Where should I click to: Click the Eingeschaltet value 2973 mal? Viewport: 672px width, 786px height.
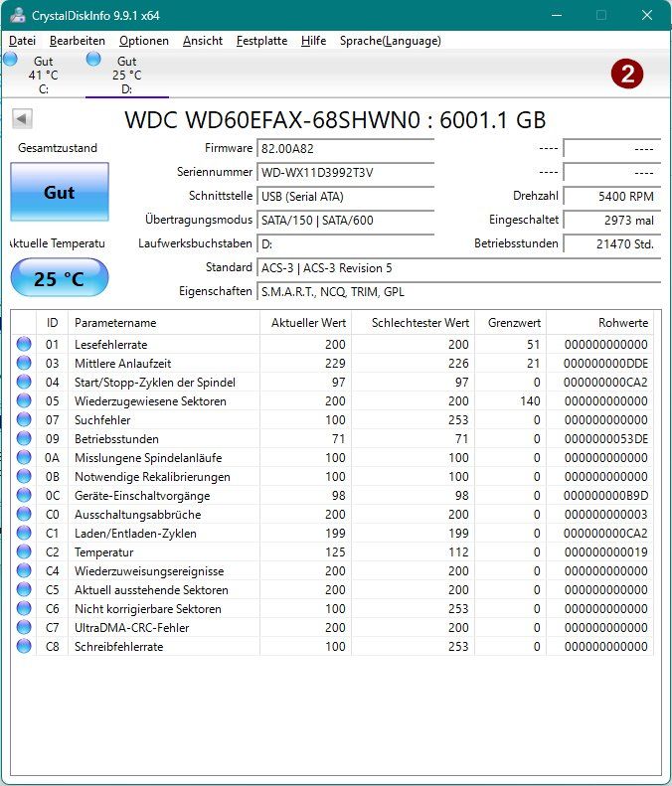611,220
